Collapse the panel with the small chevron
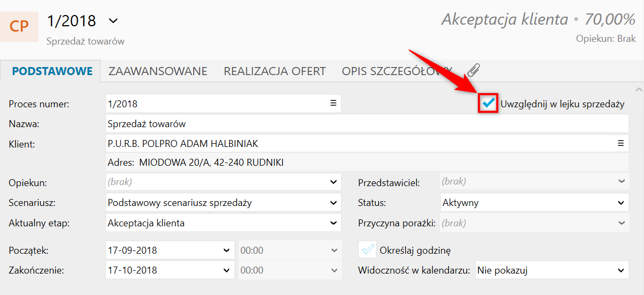The image size is (644, 295). (638, 89)
